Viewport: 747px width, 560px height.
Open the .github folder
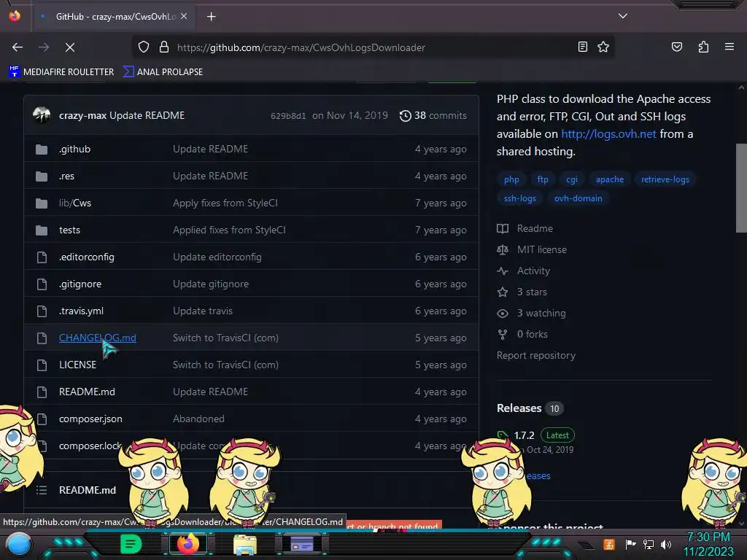75,149
